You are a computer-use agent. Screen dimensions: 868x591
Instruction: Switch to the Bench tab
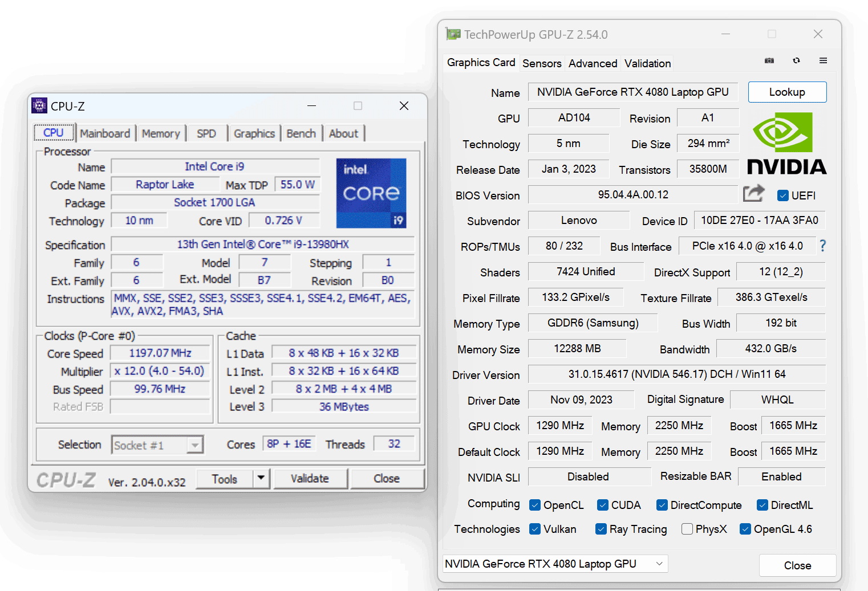click(x=301, y=133)
